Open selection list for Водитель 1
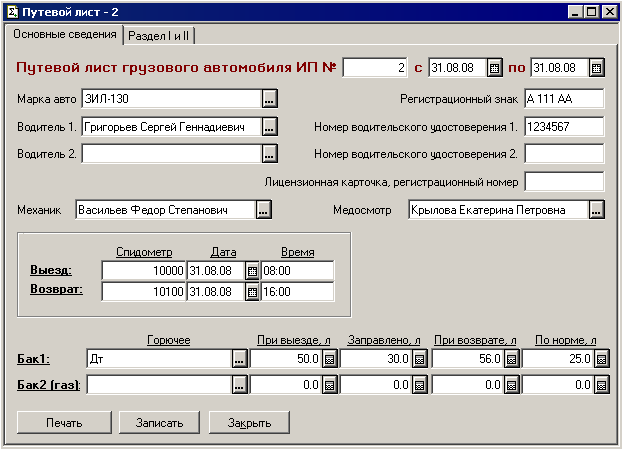The width and height of the screenshot is (622, 449). pos(269,127)
